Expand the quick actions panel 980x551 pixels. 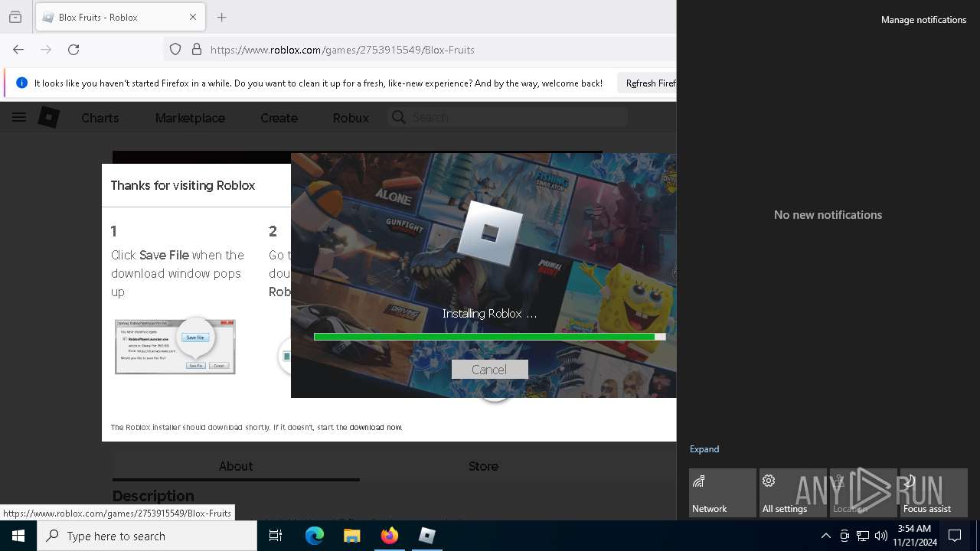point(704,449)
